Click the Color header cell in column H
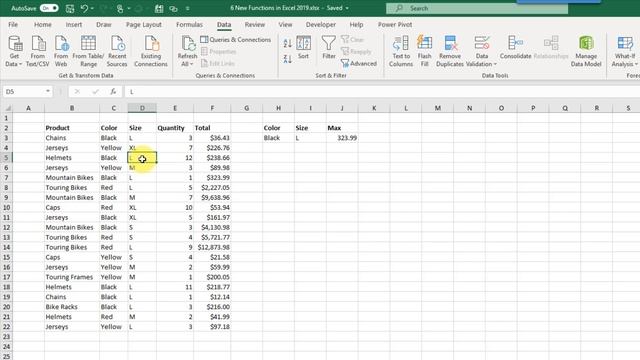Screen dimensions: 640x360 pyautogui.click(x=278, y=128)
